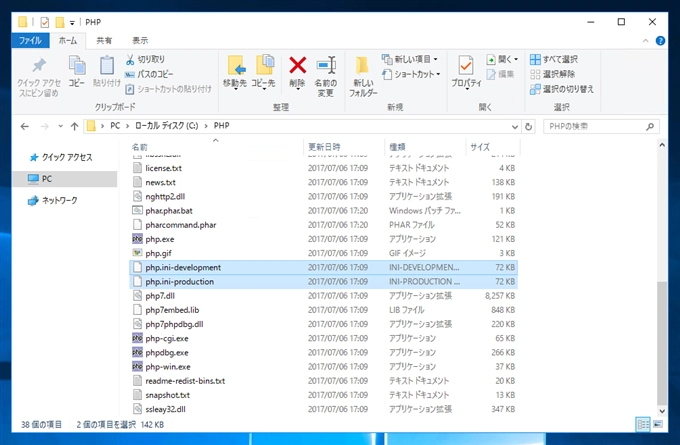Select nghttp2.dll file
This screenshot has width=680, height=445.
click(x=323, y=196)
